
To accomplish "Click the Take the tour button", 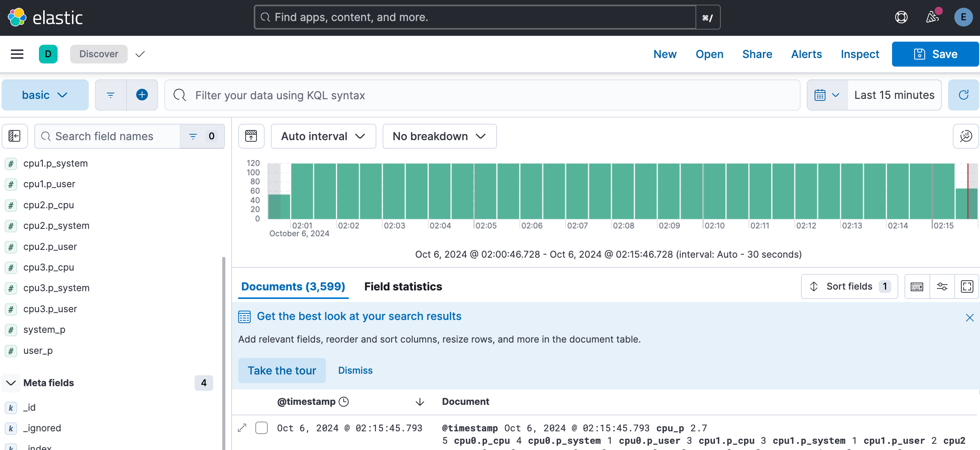I will 282,370.
